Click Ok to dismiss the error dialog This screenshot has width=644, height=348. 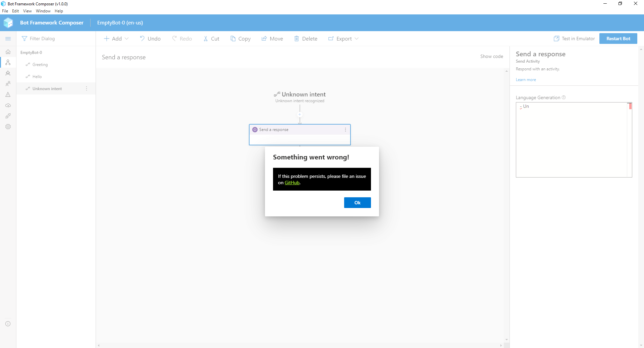click(357, 203)
